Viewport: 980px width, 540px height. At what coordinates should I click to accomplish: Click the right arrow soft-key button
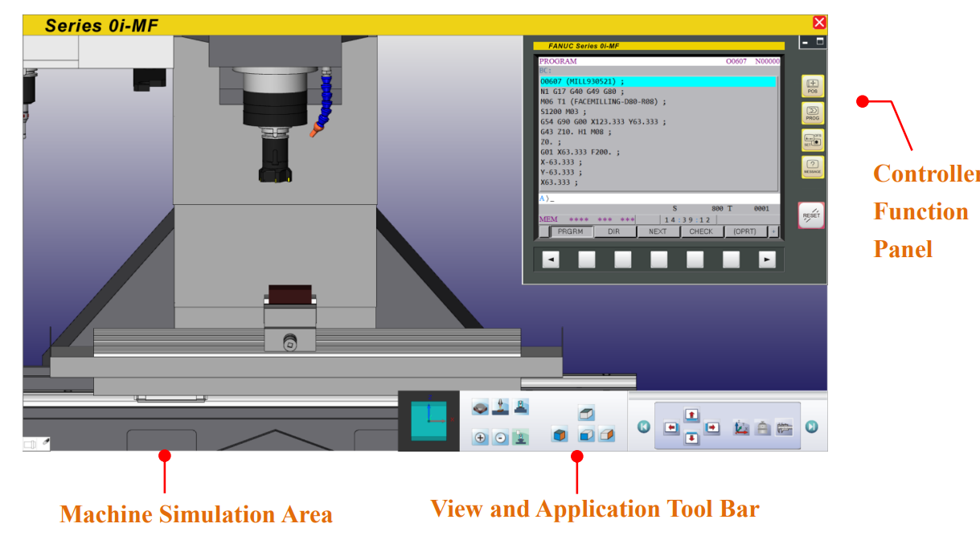pyautogui.click(x=768, y=260)
